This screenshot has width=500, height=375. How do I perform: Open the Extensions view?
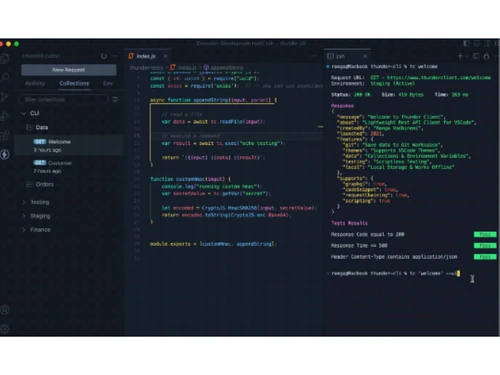click(x=4, y=135)
